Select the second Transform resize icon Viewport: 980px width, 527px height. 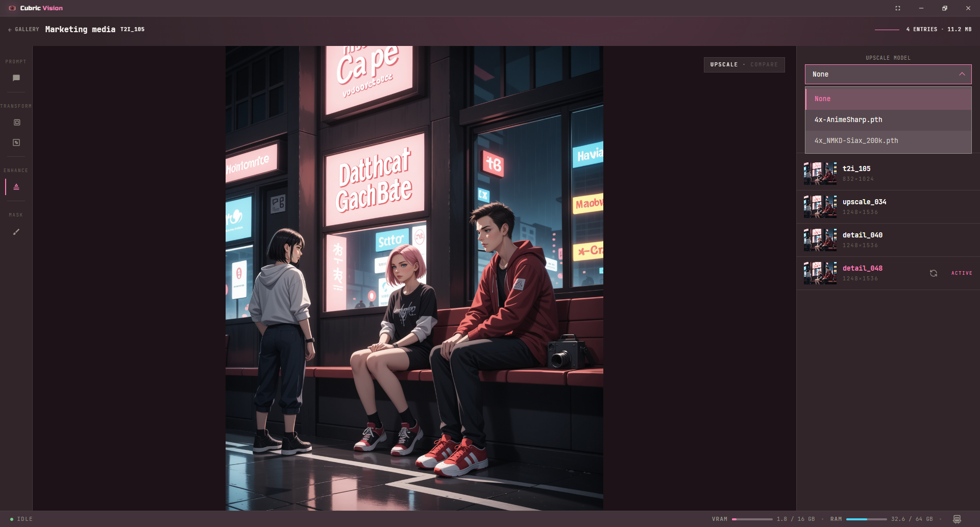[16, 142]
